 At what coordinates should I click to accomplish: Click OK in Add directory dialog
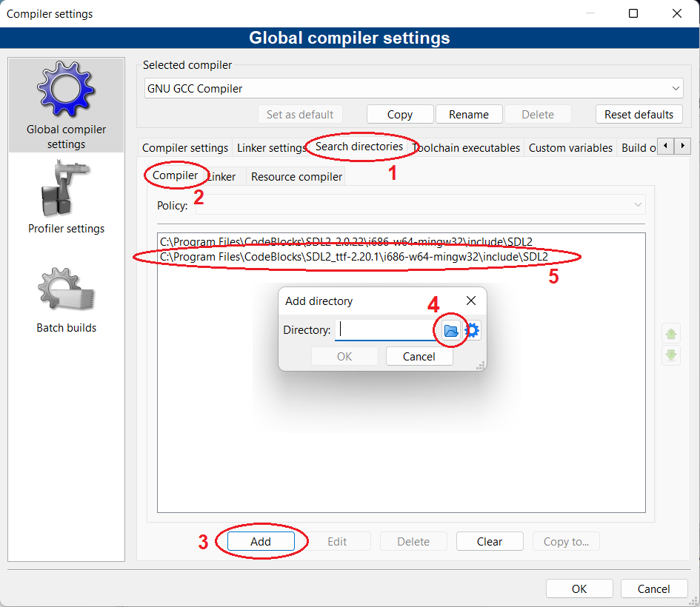(344, 356)
